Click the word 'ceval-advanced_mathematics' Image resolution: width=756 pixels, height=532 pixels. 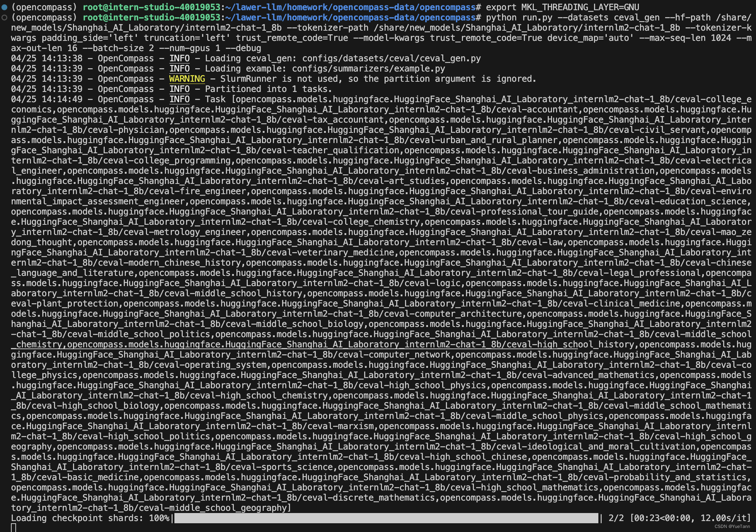click(x=588, y=375)
